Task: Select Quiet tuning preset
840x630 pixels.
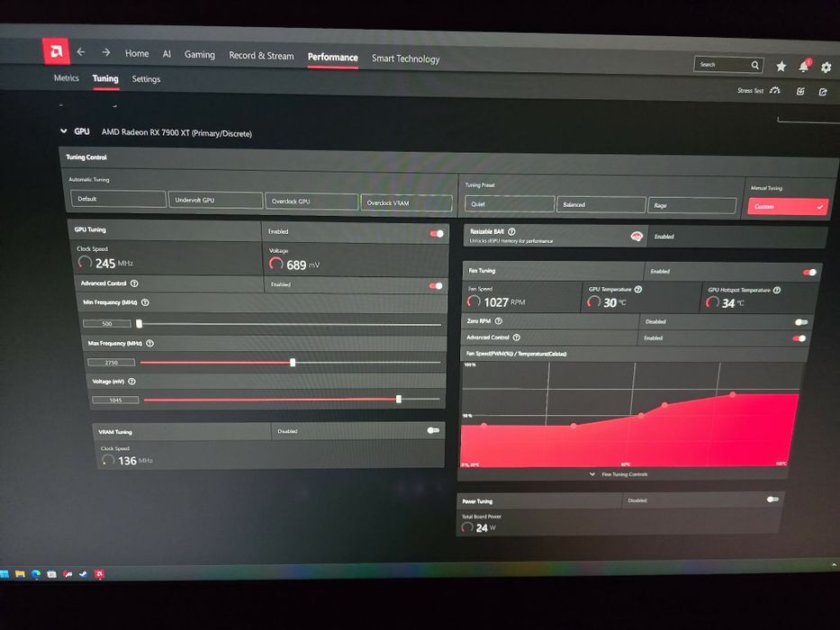Action: point(510,204)
